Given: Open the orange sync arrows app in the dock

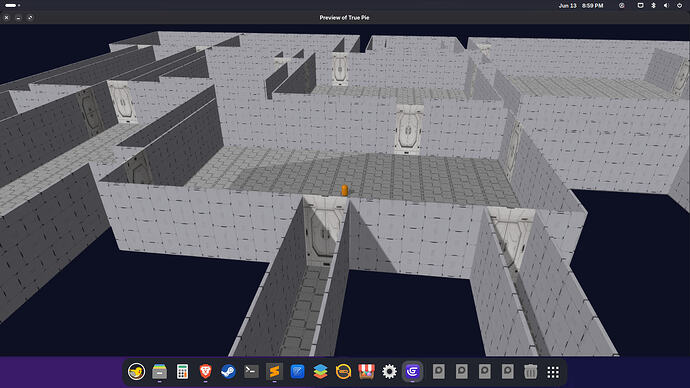Looking at the screenshot, I should [343, 372].
